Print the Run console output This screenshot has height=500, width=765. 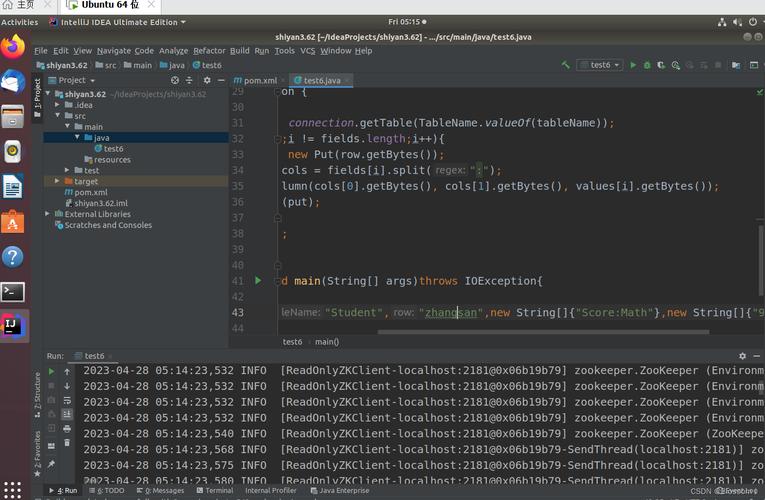point(67,429)
